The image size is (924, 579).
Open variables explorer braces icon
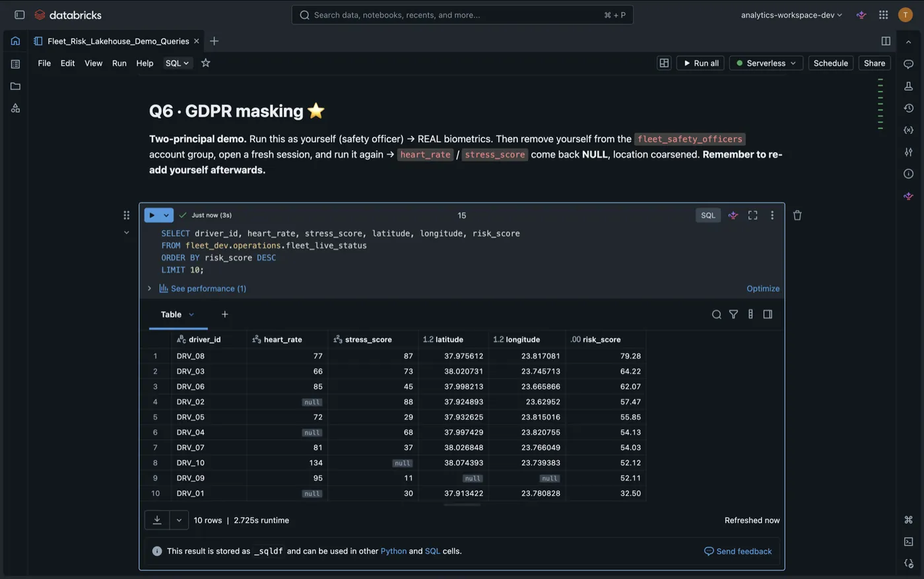[x=908, y=130]
